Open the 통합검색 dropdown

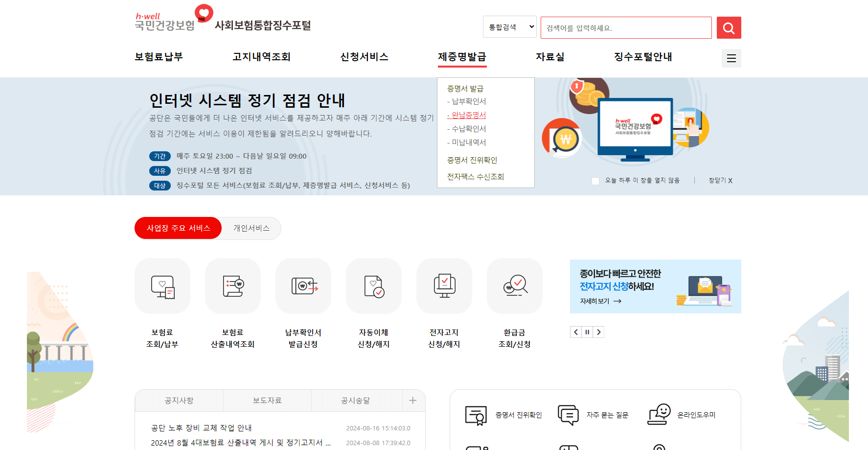tap(509, 26)
